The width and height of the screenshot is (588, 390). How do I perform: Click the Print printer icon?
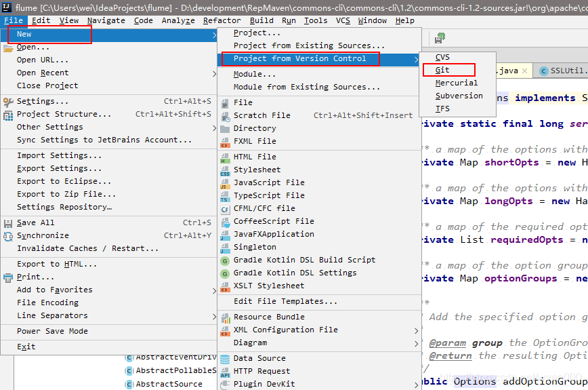pos(8,278)
